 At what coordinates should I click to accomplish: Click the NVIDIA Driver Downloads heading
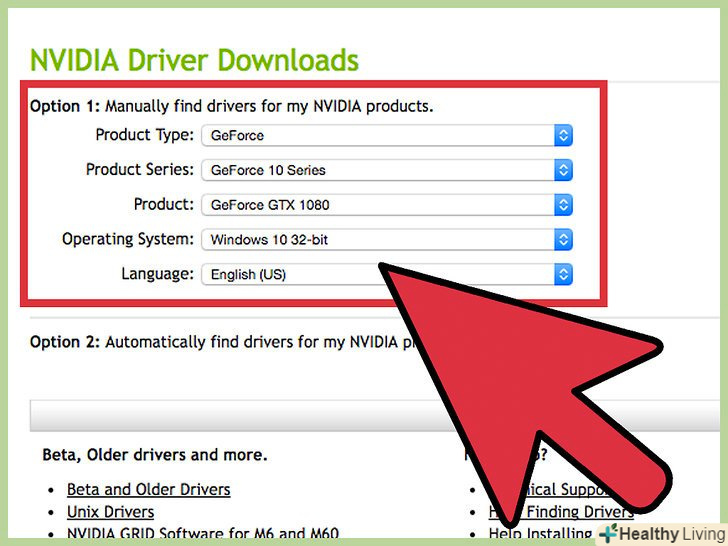[194, 60]
